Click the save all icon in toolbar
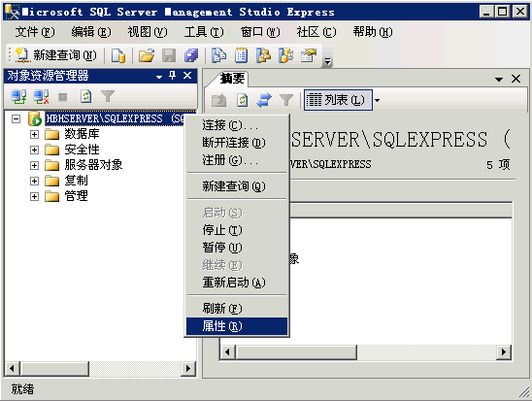This screenshot has height=401, width=532. 191,55
